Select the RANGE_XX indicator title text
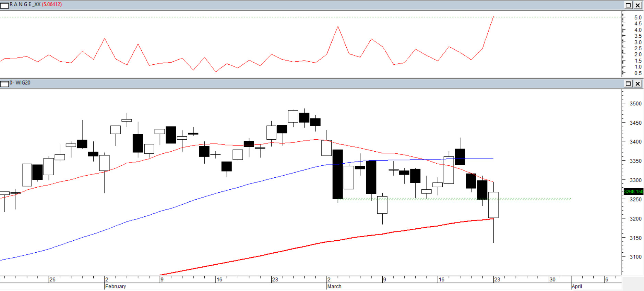This screenshot has height=291, width=644. tap(25, 4)
